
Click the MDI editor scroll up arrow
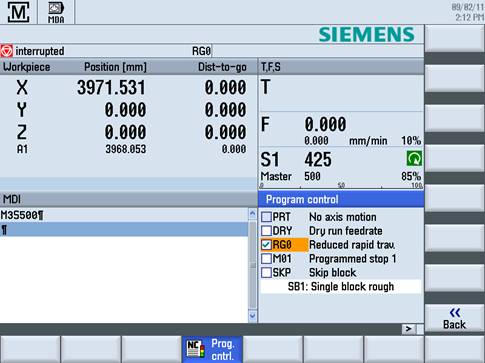(252, 214)
